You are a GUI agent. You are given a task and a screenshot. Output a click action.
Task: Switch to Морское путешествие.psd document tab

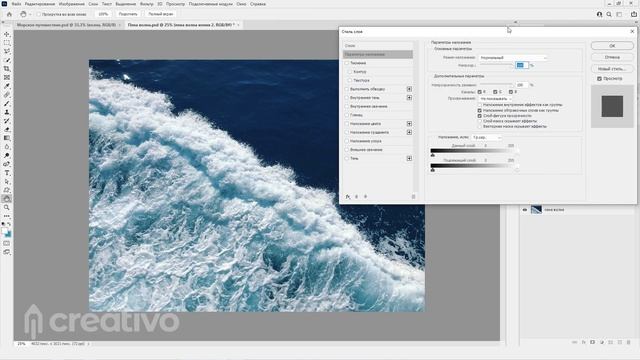click(66, 25)
